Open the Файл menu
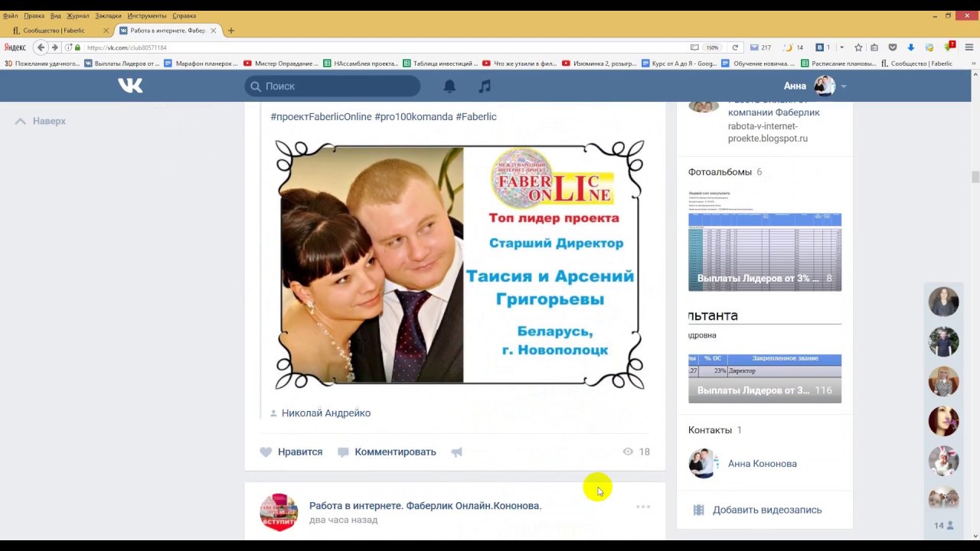This screenshot has width=980, height=551. (10, 15)
